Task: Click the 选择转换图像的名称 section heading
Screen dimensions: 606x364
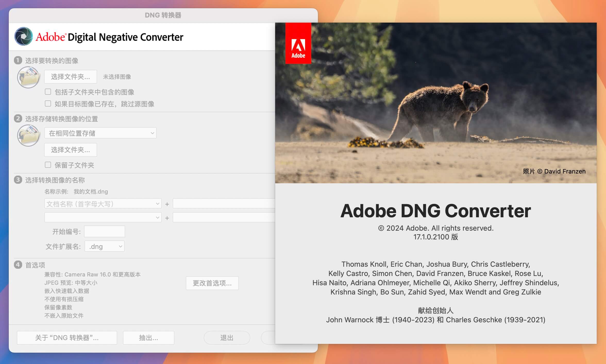Action: 55,180
